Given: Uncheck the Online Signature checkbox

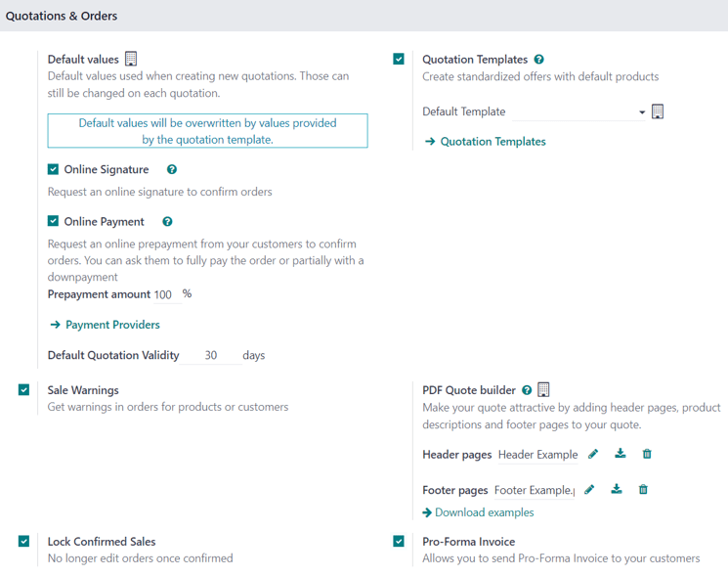Looking at the screenshot, I should tap(54, 169).
